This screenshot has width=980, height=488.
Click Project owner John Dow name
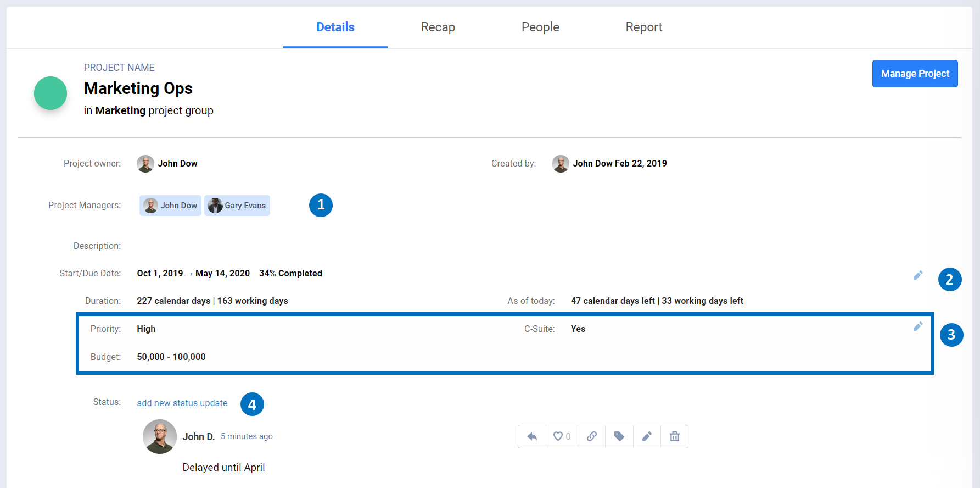[x=177, y=163]
